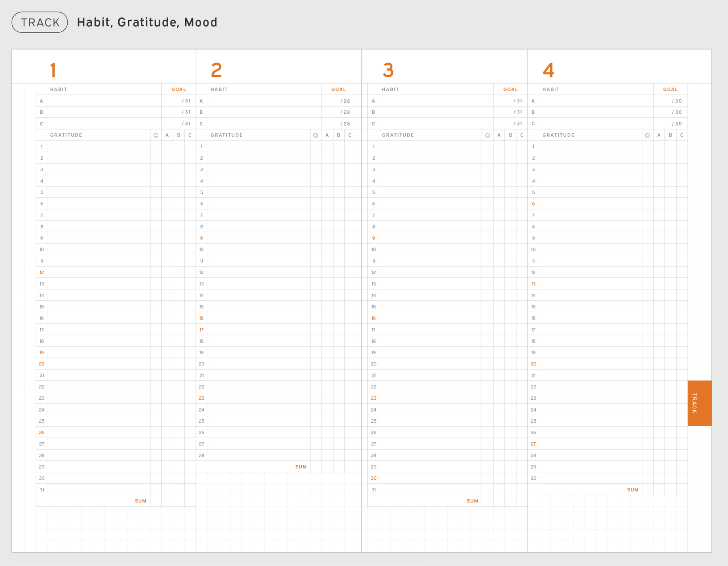Click the mood smiley icon in month 1 gratitude header

[155, 135]
